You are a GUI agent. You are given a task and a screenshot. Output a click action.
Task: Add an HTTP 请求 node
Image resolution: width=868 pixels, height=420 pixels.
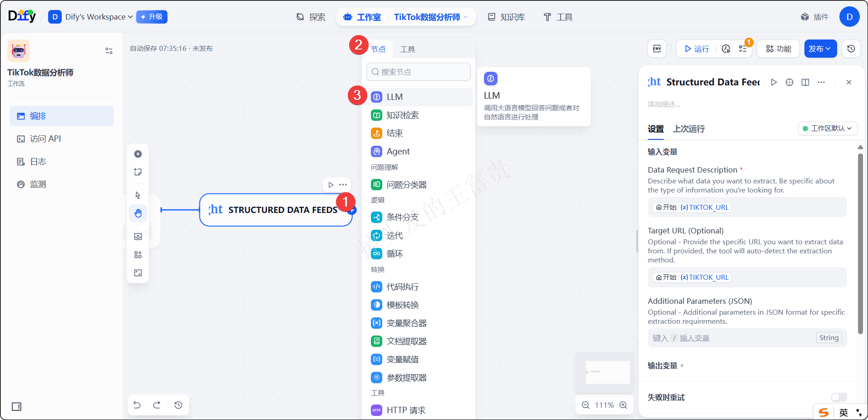point(419,410)
